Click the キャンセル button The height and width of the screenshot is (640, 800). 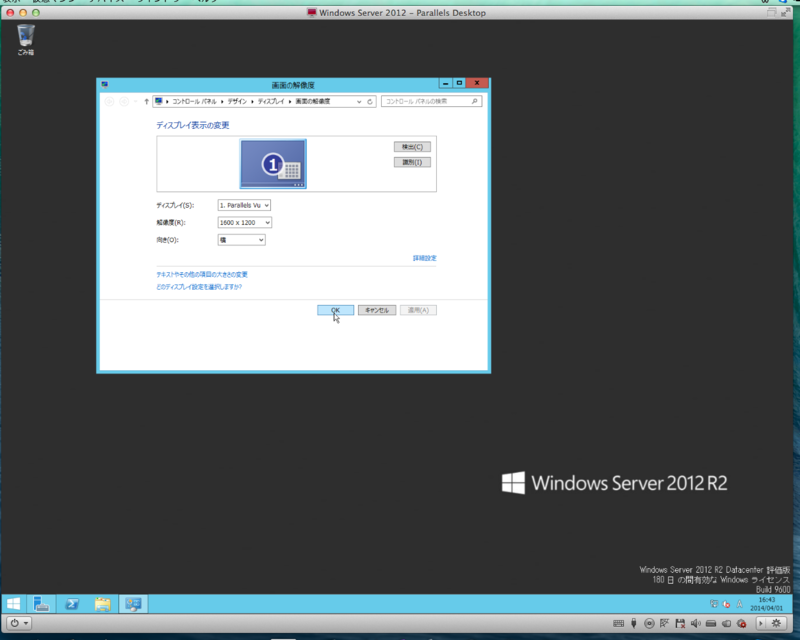click(x=377, y=310)
